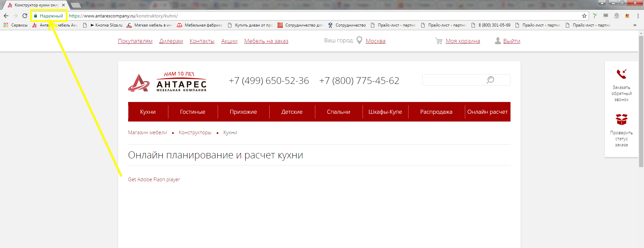Click the map pin icon next to Москва
Screen dimensions: 644x248
tap(359, 40)
